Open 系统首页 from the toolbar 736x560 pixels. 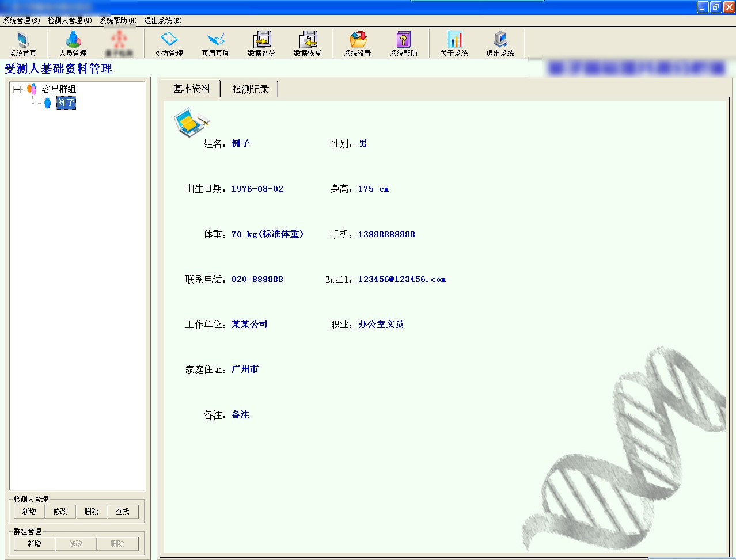pos(22,43)
